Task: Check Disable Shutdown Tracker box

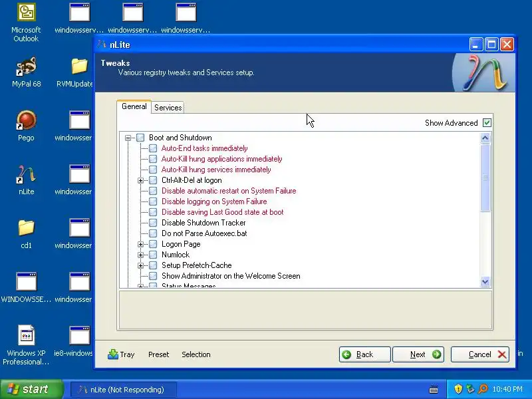Action: coord(153,223)
